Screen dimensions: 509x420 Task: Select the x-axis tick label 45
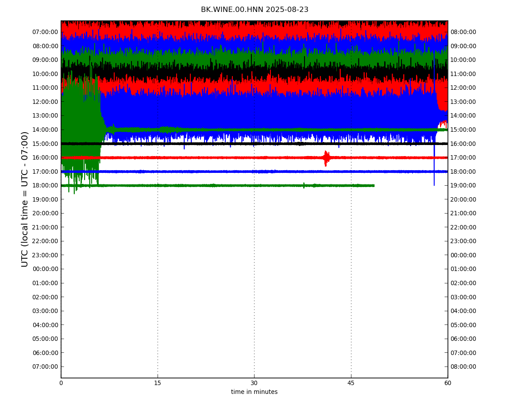(x=351, y=383)
